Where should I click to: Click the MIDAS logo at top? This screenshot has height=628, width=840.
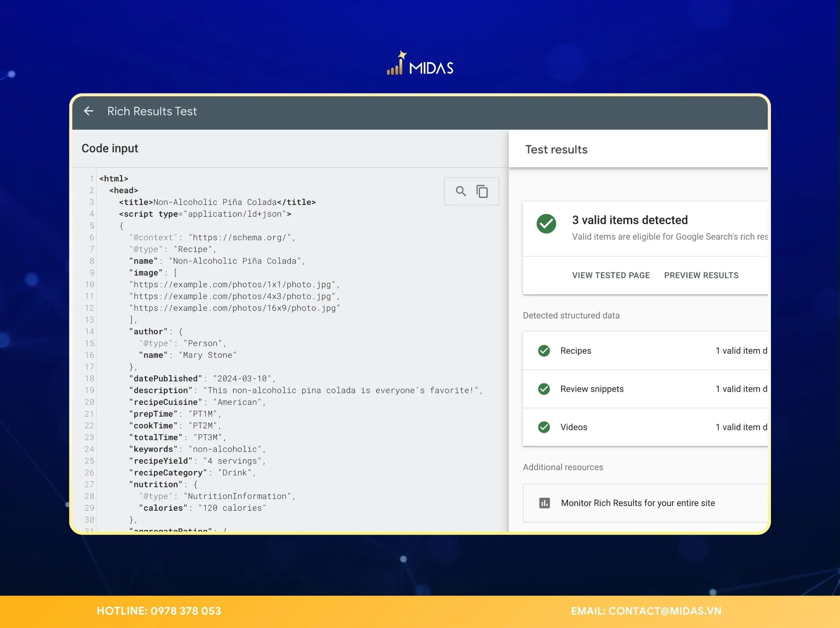(x=420, y=63)
